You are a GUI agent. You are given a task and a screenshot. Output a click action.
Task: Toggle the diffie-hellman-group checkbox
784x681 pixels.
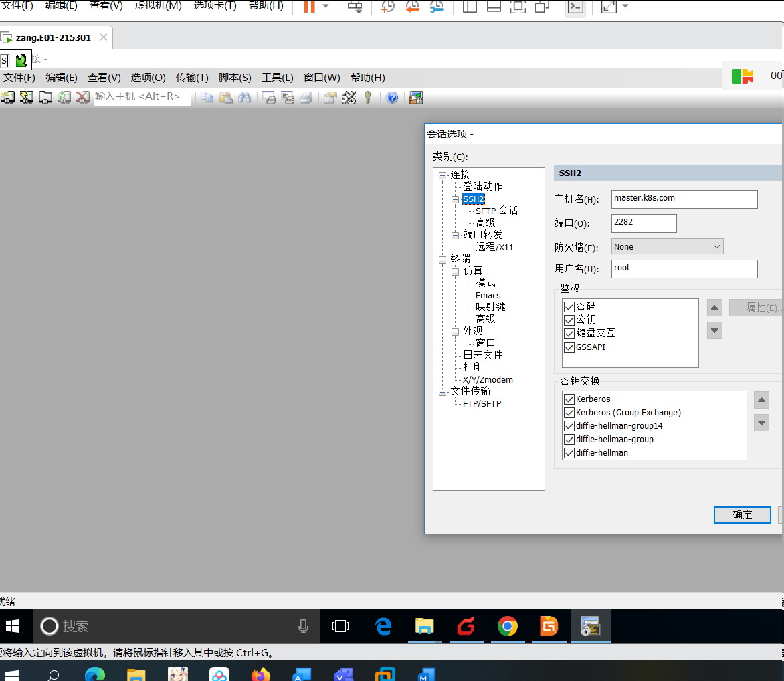(x=569, y=440)
